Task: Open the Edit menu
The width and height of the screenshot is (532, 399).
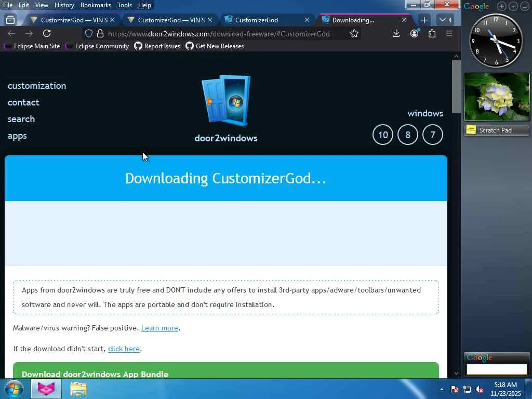Action: [x=23, y=5]
